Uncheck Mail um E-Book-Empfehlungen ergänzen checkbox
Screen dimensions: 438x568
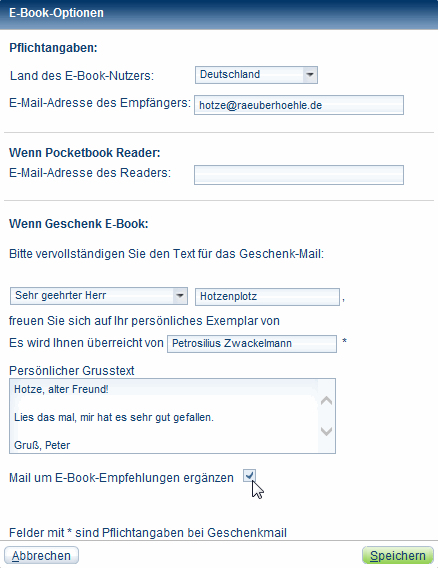[249, 475]
